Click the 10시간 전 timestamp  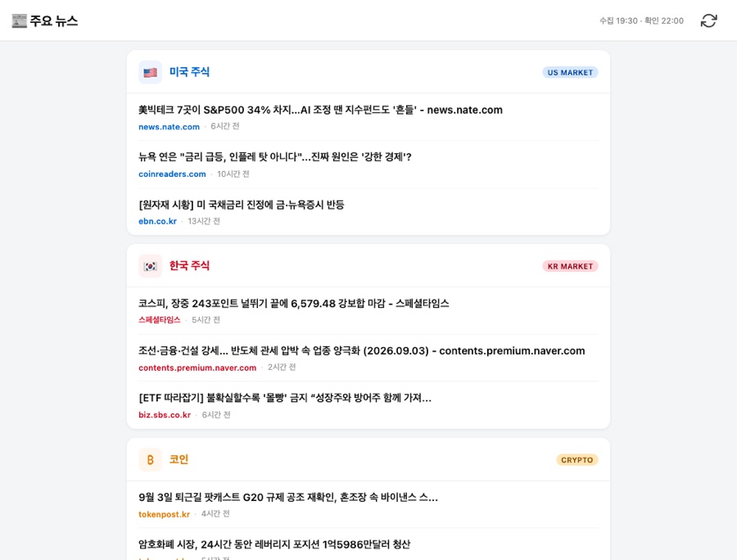pyautogui.click(x=233, y=174)
